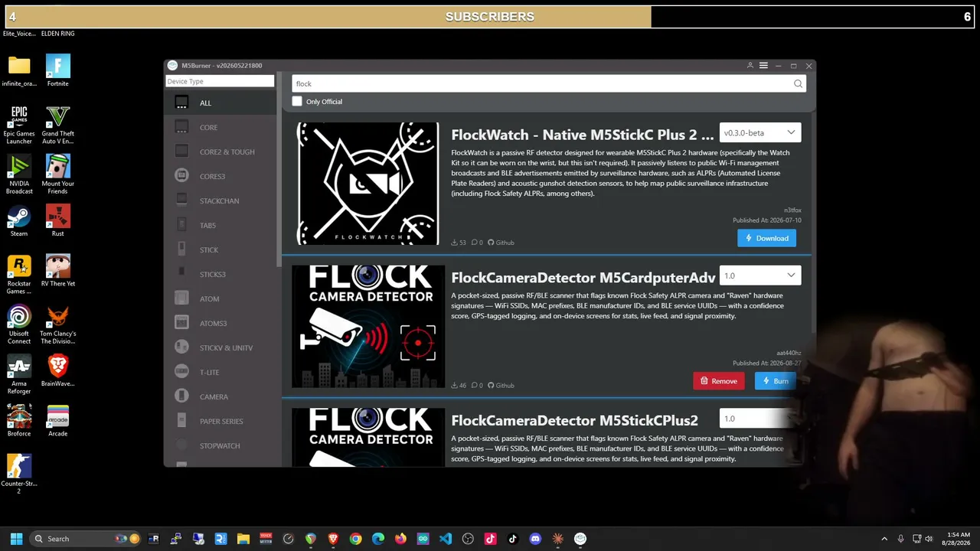Viewport: 980px width, 551px height.
Task: Open the Windows Start menu
Action: (x=16, y=539)
